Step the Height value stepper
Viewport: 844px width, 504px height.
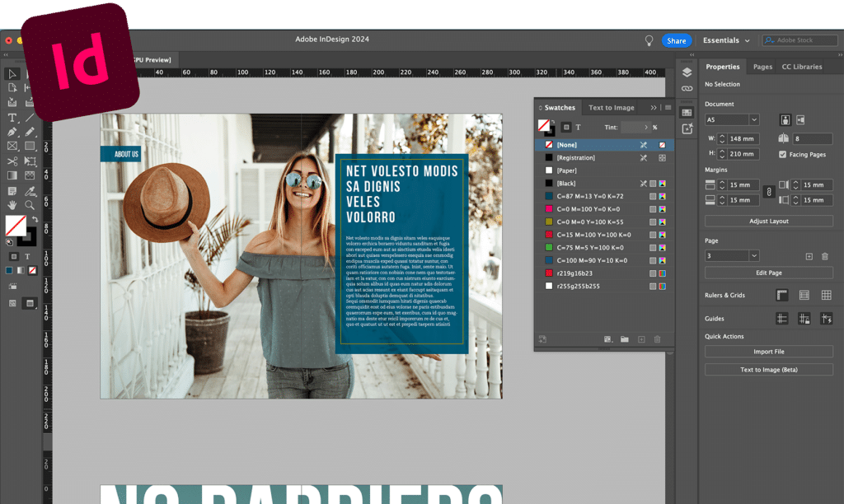pyautogui.click(x=722, y=154)
